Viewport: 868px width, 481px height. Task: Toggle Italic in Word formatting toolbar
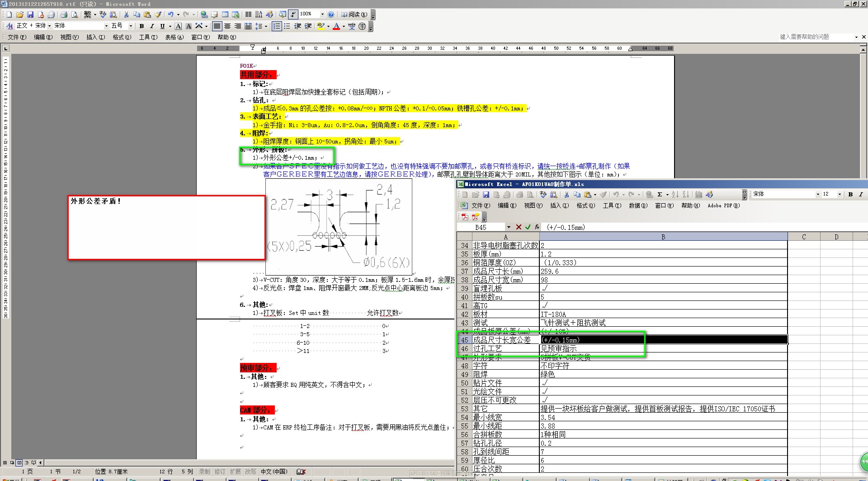point(152,26)
